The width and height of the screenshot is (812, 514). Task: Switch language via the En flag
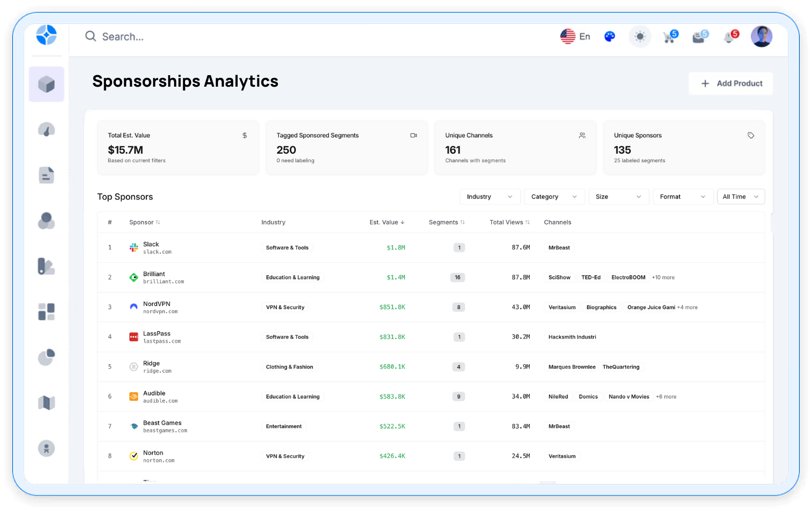click(575, 37)
